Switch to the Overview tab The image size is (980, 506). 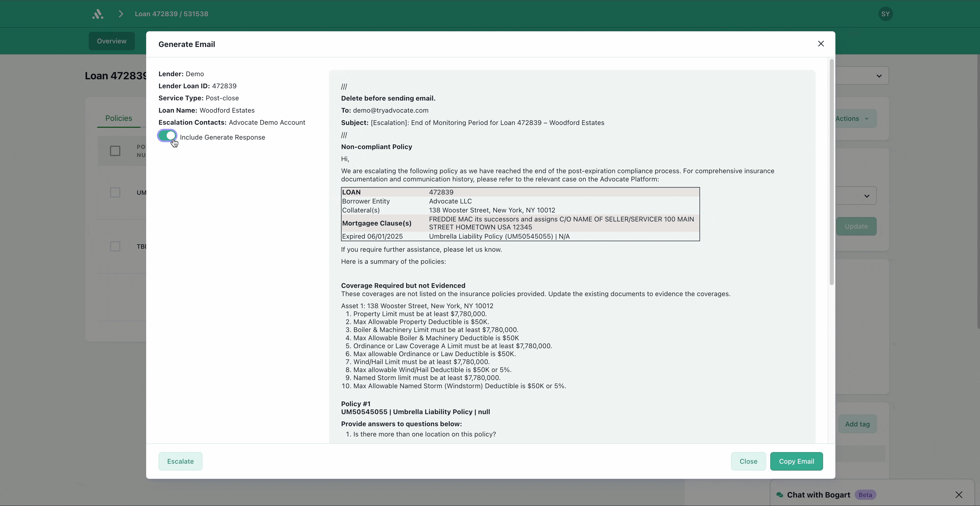click(x=112, y=41)
